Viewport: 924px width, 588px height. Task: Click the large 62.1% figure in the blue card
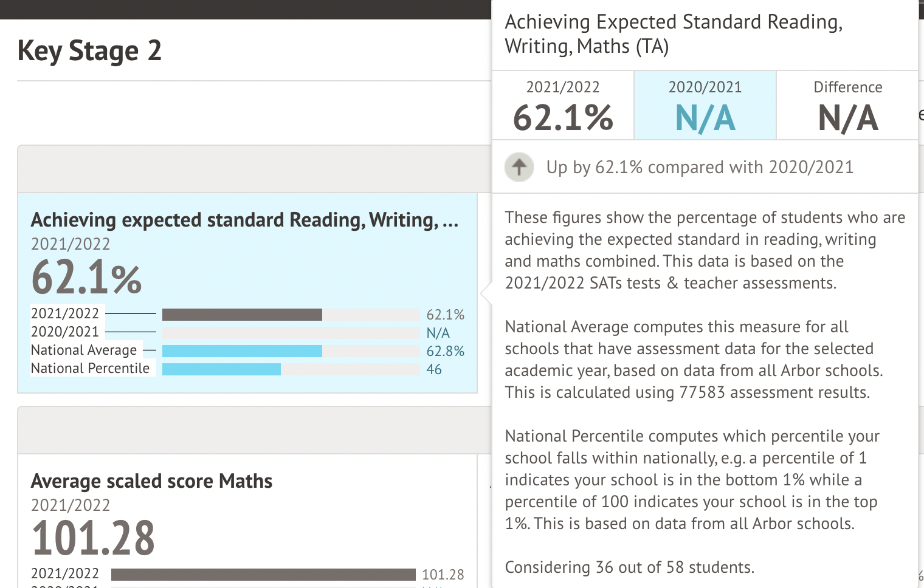[x=86, y=278]
